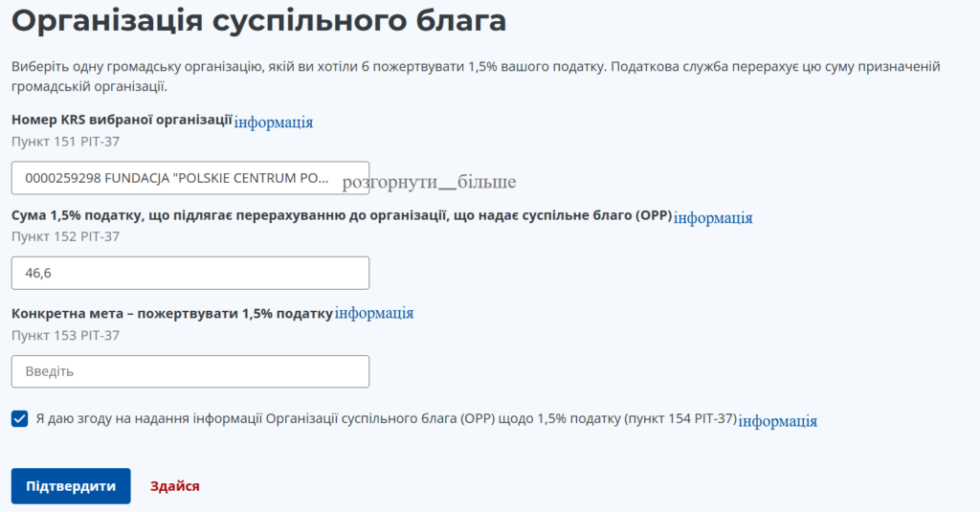980x512 pixels.
Task: Click the 'Номер KRS вибраної організації' label
Action: 122,121
